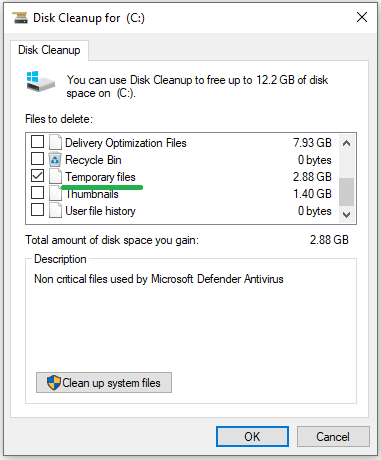This screenshot has height=460, width=381.
Task: Select the Delivery Optimization Files row label
Action: (x=126, y=143)
